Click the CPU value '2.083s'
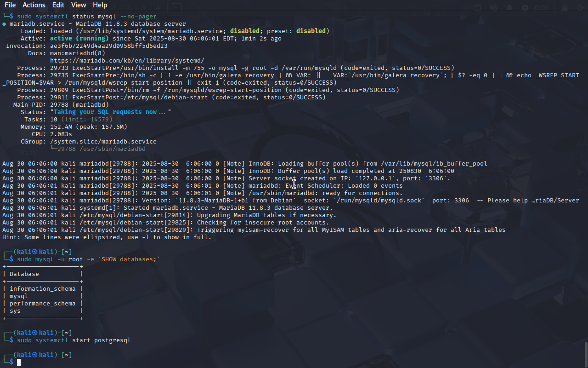588x368 pixels. coord(61,134)
